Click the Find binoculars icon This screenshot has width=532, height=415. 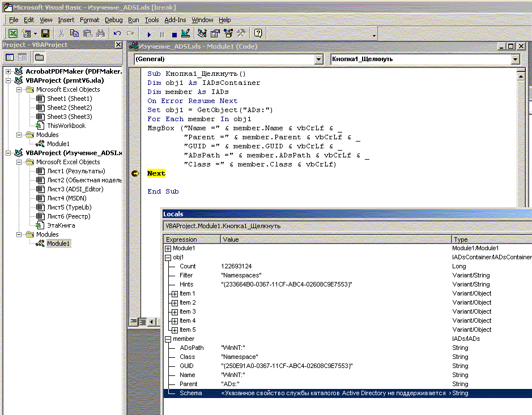point(100,34)
